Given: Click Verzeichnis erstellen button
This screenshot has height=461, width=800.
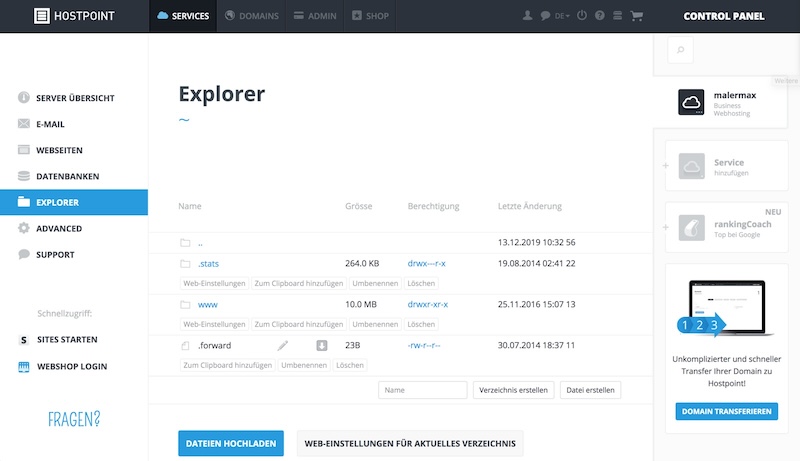Looking at the screenshot, I should click(x=513, y=390).
